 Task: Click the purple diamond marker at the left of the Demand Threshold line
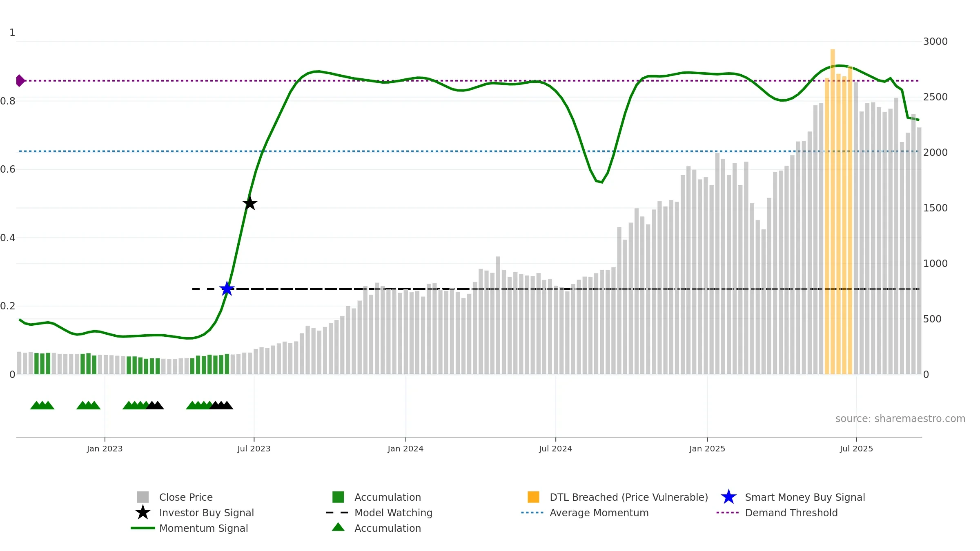click(20, 81)
